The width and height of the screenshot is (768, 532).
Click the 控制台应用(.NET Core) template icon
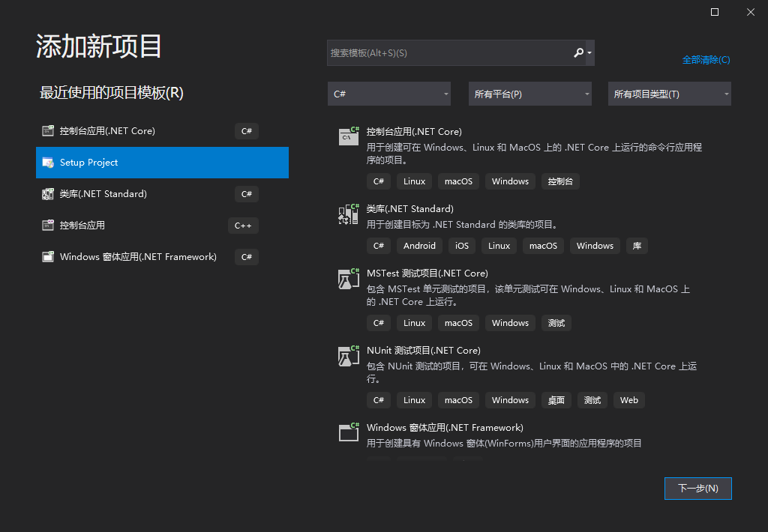coord(348,136)
